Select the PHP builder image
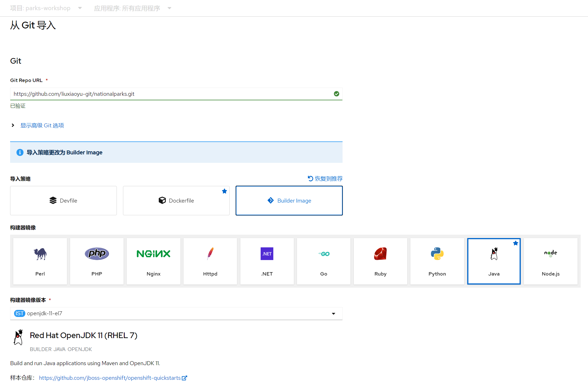Viewport: 588px width, 384px height. click(x=97, y=261)
